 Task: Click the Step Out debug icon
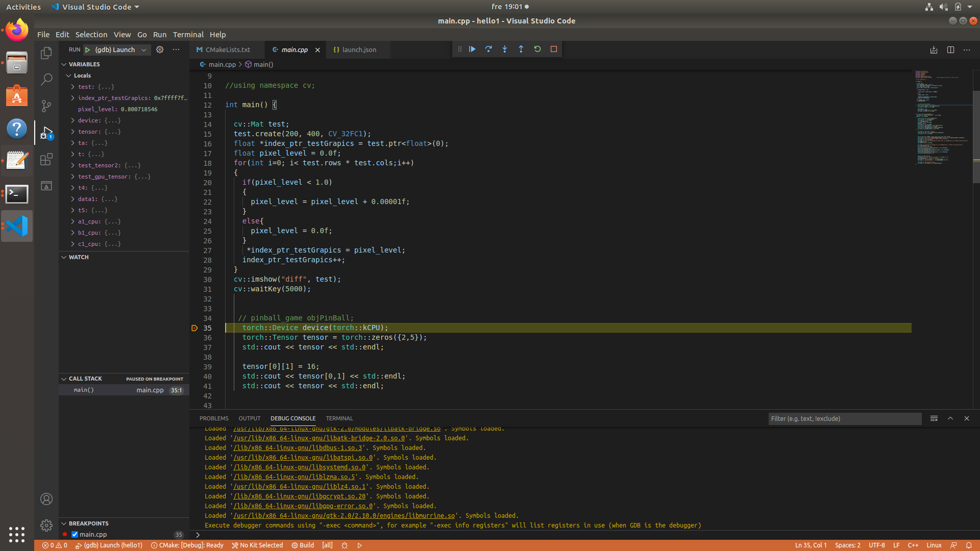[521, 49]
